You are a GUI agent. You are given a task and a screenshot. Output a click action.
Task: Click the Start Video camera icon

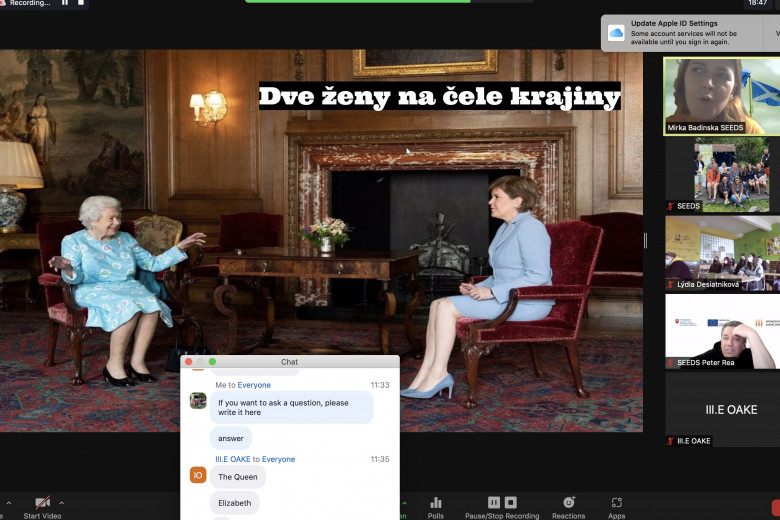click(42, 502)
